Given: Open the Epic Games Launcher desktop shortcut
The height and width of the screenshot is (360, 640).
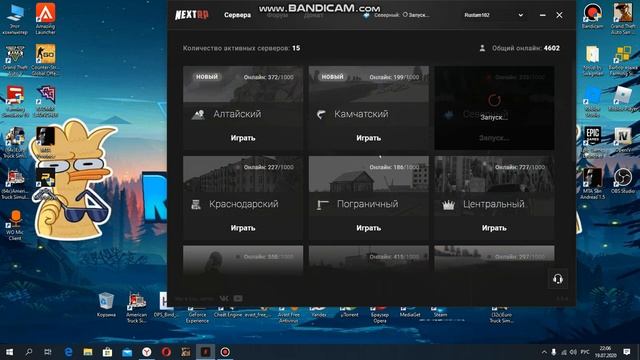Looking at the screenshot, I should pyautogui.click(x=592, y=143).
